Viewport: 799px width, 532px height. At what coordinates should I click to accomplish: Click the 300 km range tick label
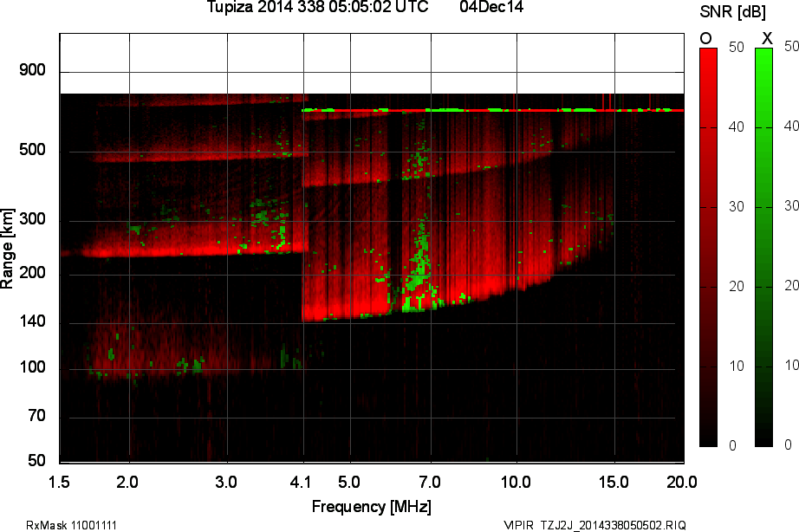pyautogui.click(x=32, y=220)
